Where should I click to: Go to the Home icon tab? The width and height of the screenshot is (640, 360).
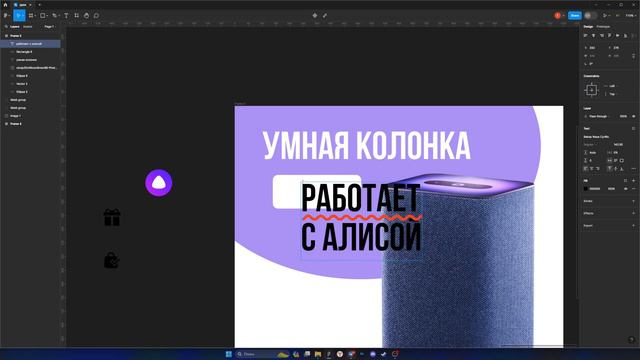5,4
